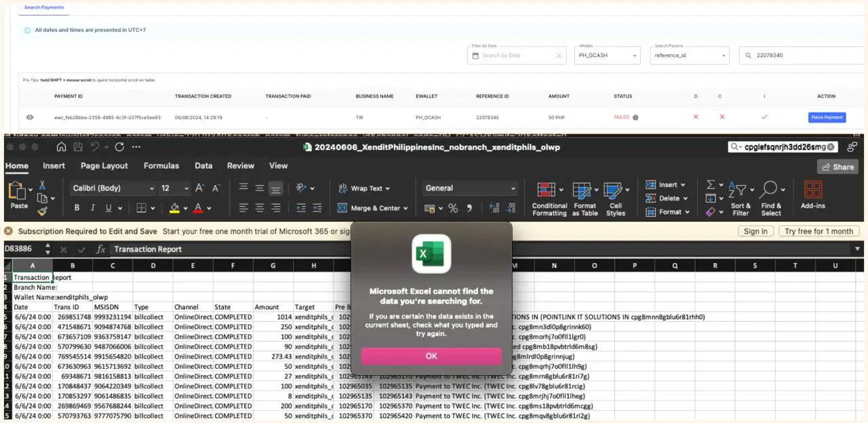The width and height of the screenshot is (868, 423).
Task: Click the Share button in Excel
Action: [837, 167]
